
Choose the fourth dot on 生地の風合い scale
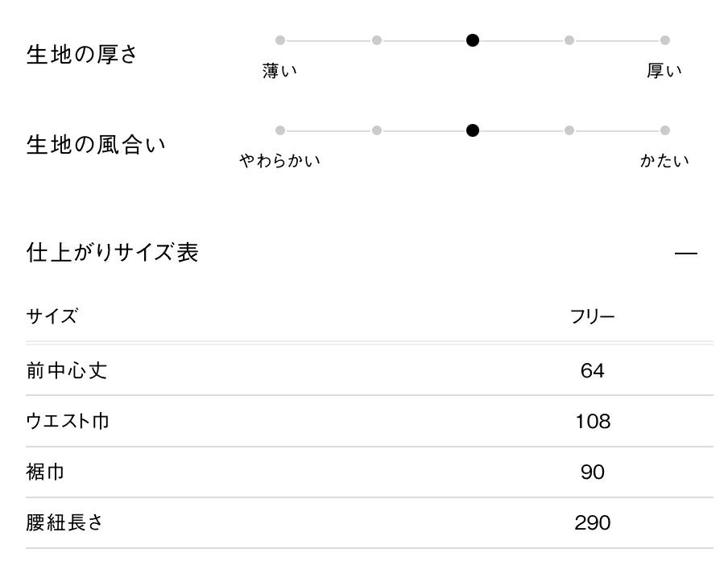point(569,130)
